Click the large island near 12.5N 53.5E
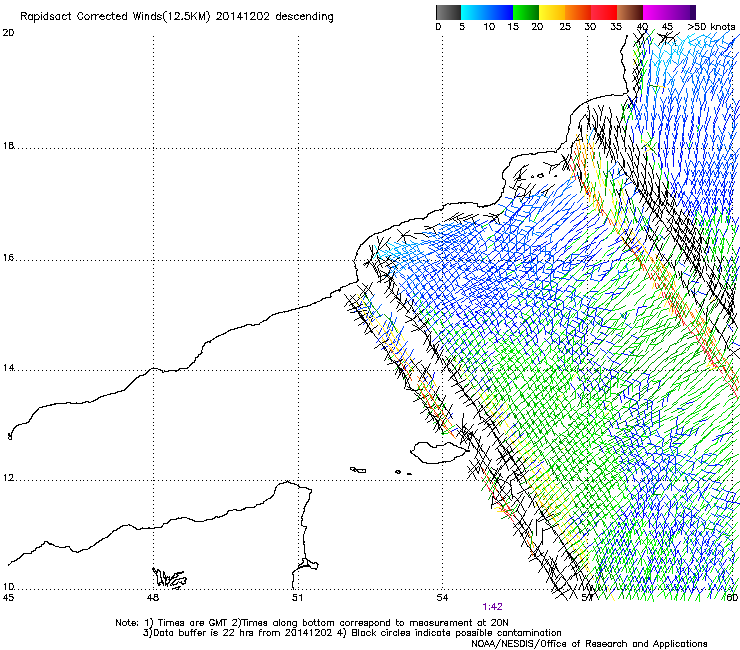 (439, 452)
